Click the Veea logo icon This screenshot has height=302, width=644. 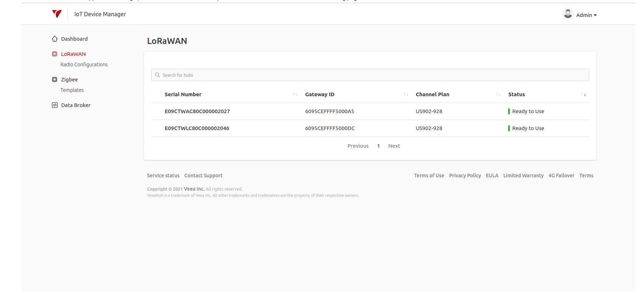coord(57,14)
